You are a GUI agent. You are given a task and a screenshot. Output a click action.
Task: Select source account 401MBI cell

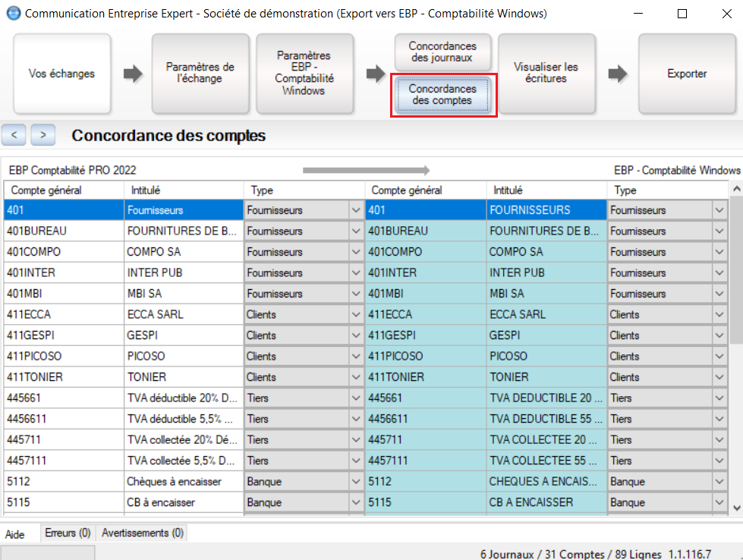coord(64,294)
